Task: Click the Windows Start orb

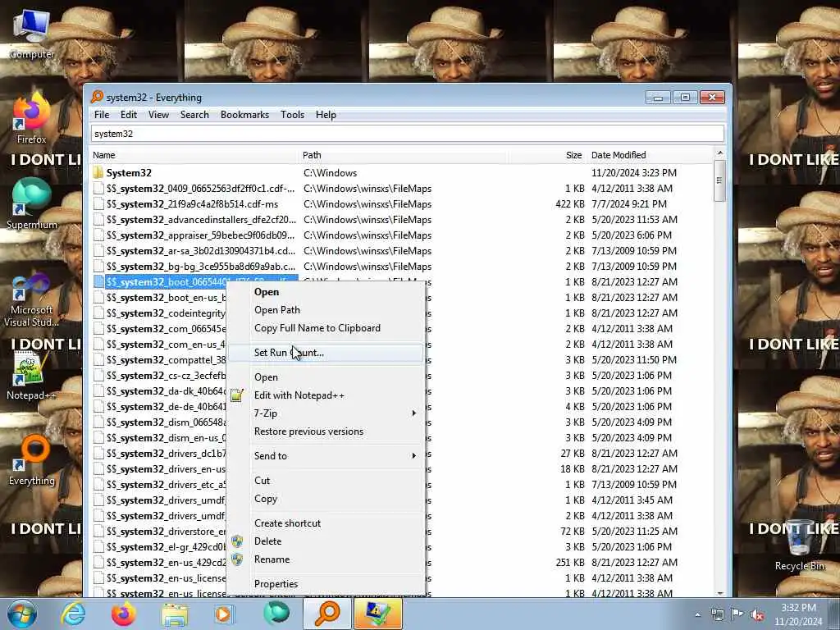Action: point(22,614)
